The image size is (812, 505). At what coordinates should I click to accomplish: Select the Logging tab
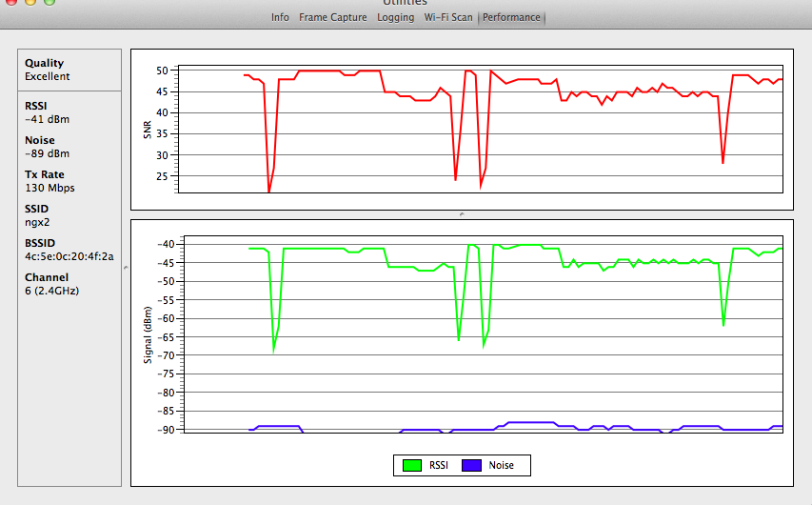tap(396, 17)
